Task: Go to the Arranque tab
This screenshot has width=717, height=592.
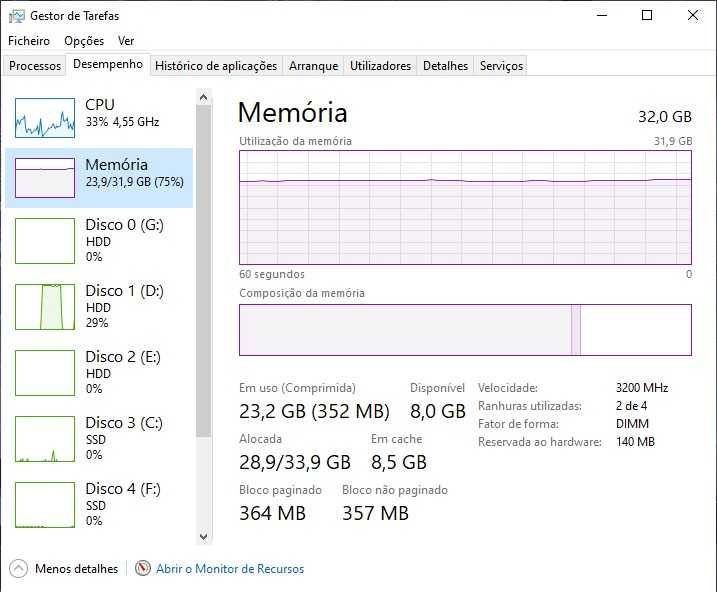Action: click(313, 66)
